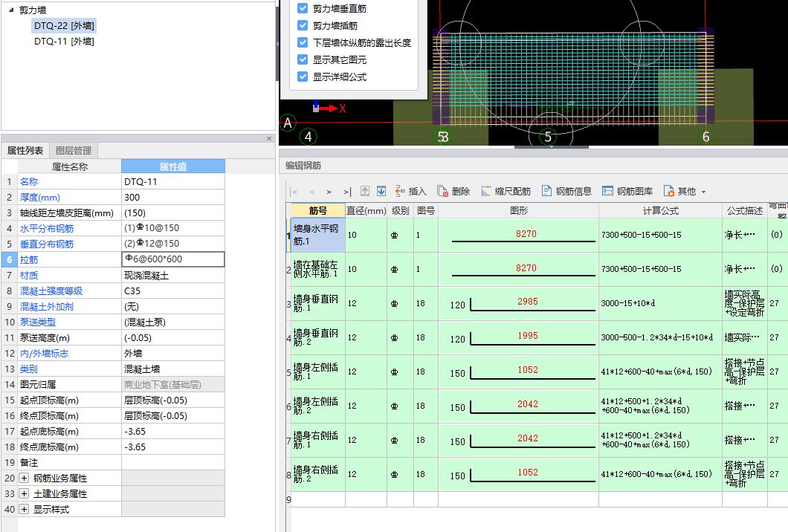Screen dimensions: 788x532
Task: Expand 土建业务属性 group
Action: pyautogui.click(x=24, y=493)
